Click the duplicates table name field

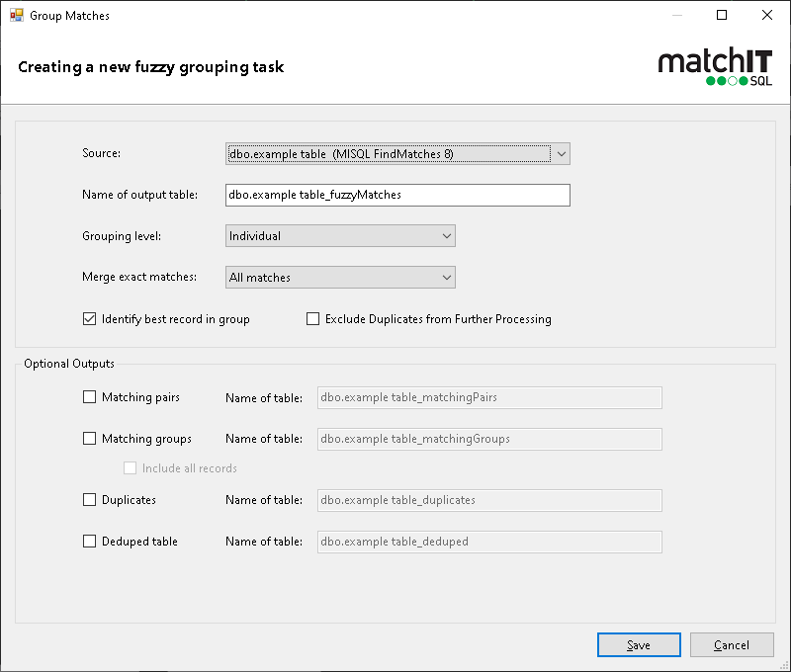tap(489, 500)
